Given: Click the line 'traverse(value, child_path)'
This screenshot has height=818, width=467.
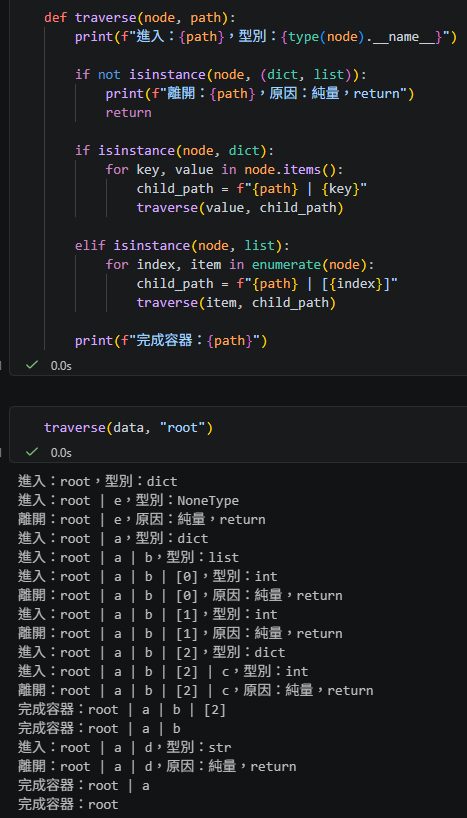Looking at the screenshot, I should click(x=241, y=208).
